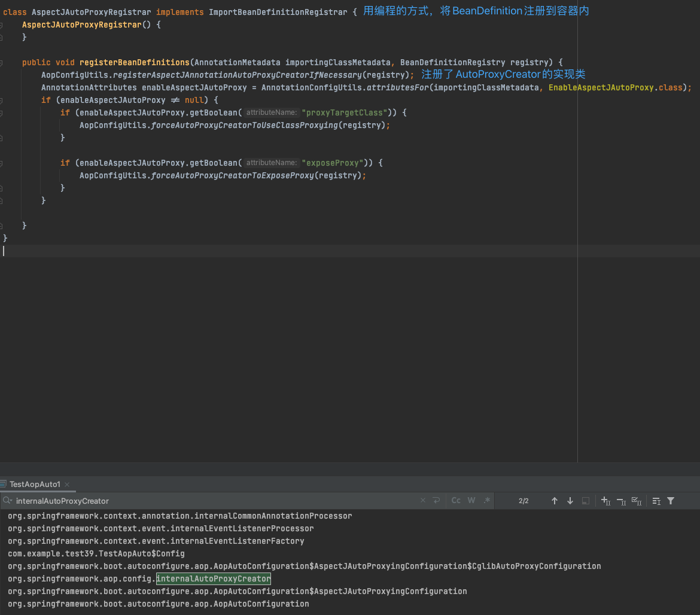Click com.example.test39.TestAopAuto$Config line
The width and height of the screenshot is (700, 615).
[x=96, y=553]
